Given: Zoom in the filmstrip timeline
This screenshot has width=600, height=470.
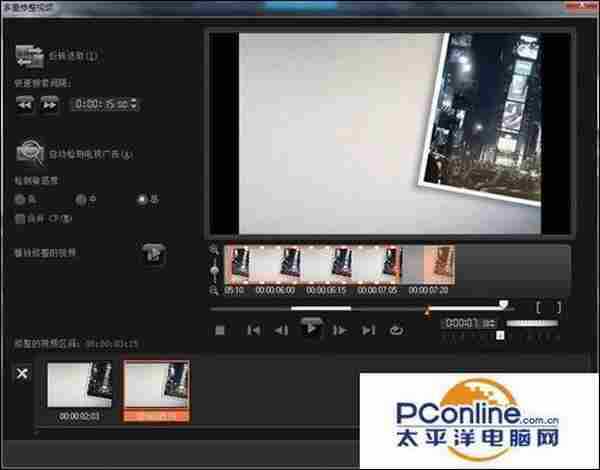Looking at the screenshot, I should (x=214, y=250).
